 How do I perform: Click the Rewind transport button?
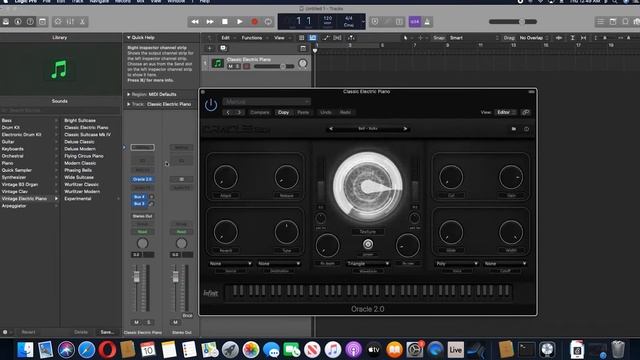coord(195,22)
